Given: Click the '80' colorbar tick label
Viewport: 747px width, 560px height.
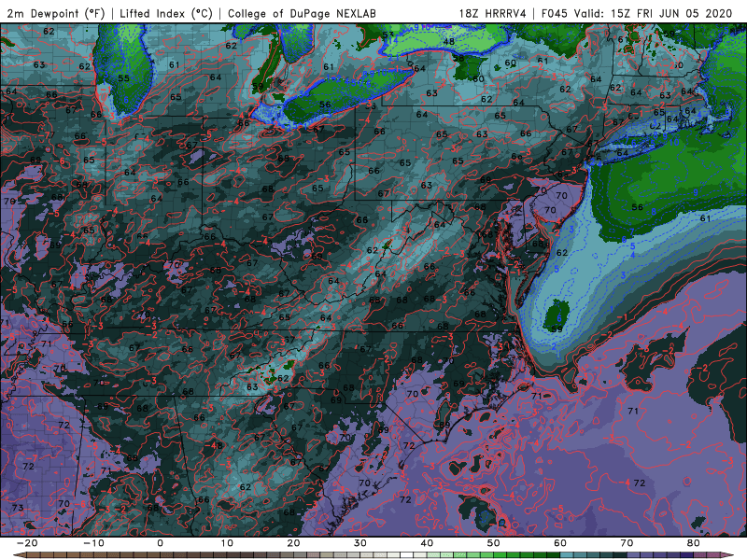Looking at the screenshot, I should click(x=694, y=543).
